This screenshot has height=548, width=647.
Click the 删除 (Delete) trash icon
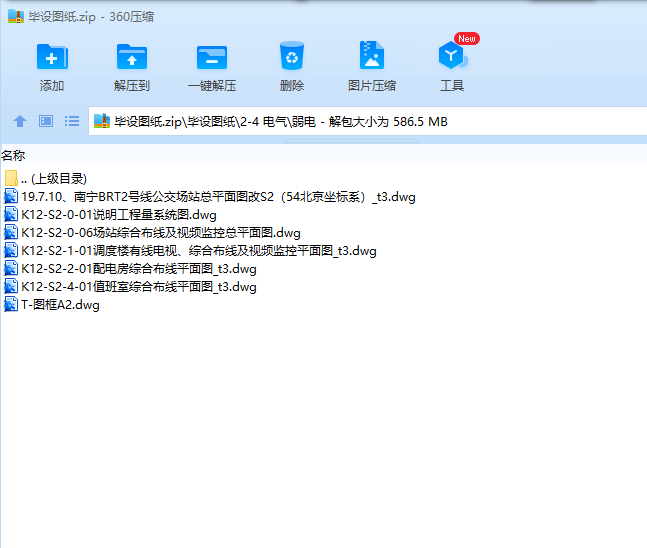(292, 56)
